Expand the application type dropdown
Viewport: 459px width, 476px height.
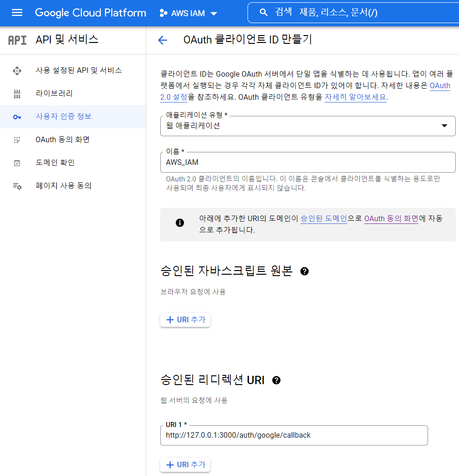tap(308, 126)
